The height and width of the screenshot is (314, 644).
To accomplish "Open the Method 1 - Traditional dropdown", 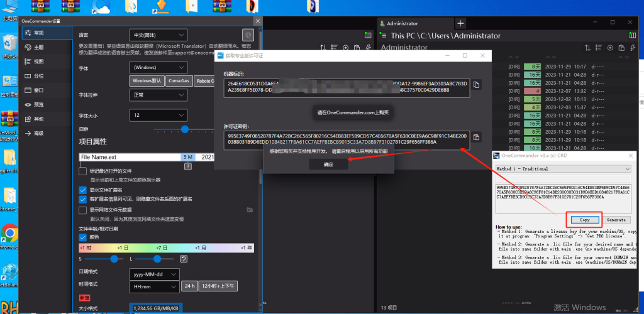I will tap(563, 168).
